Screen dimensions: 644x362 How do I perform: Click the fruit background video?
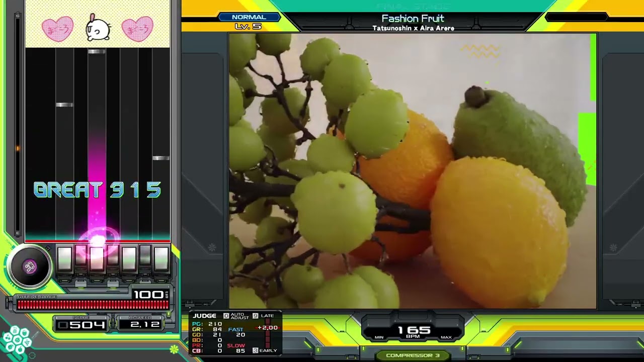(x=413, y=171)
